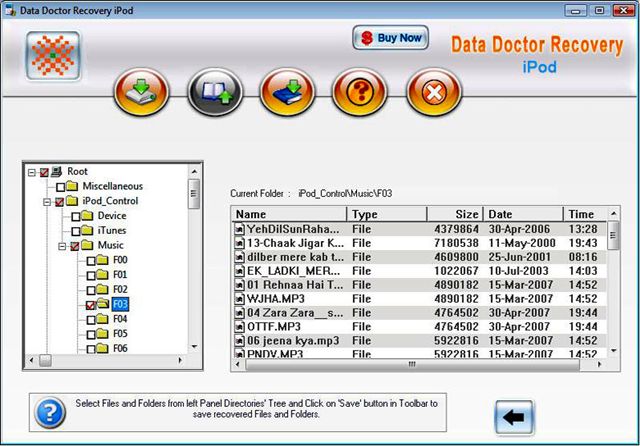Click the tree panel scroll-down arrow
Screen dimensions: 640x446
tap(194, 347)
